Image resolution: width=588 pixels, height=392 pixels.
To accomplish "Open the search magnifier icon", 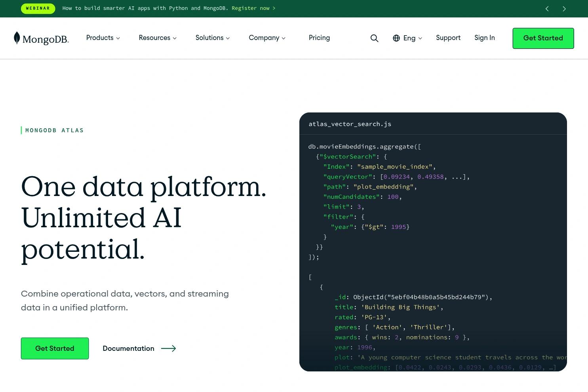I will [374, 38].
